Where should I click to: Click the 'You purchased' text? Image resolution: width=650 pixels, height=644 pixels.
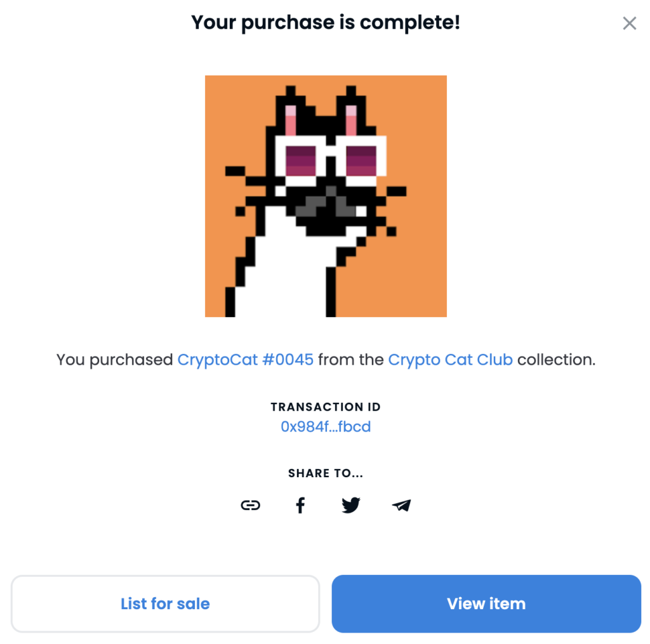tap(114, 360)
